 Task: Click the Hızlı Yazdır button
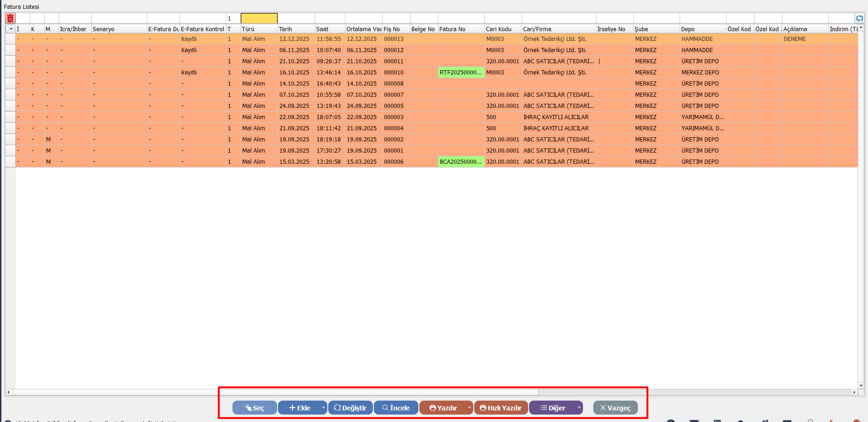(x=501, y=408)
